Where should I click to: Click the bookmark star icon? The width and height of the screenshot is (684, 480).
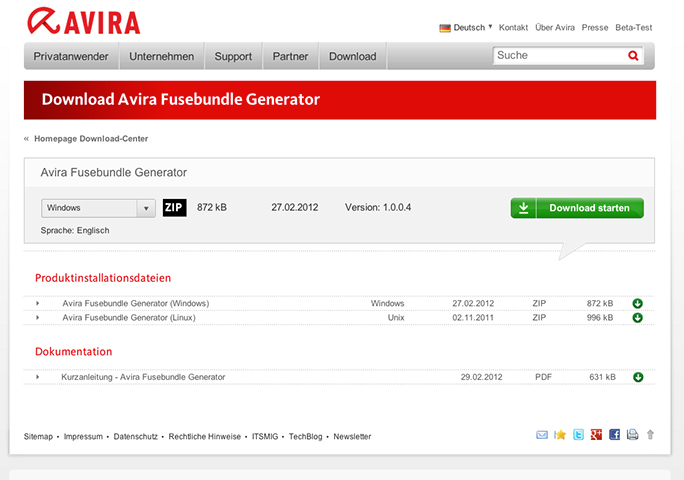[x=560, y=435]
